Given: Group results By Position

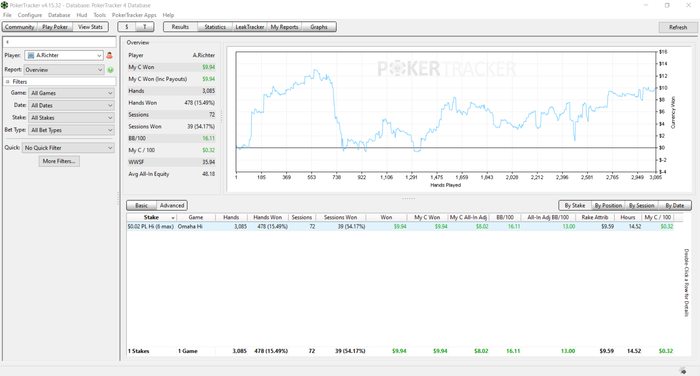Looking at the screenshot, I should pyautogui.click(x=608, y=205).
